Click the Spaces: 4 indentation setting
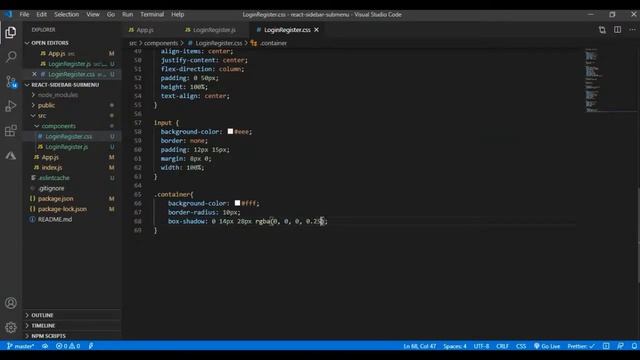This screenshot has width=640, height=360. click(455, 346)
